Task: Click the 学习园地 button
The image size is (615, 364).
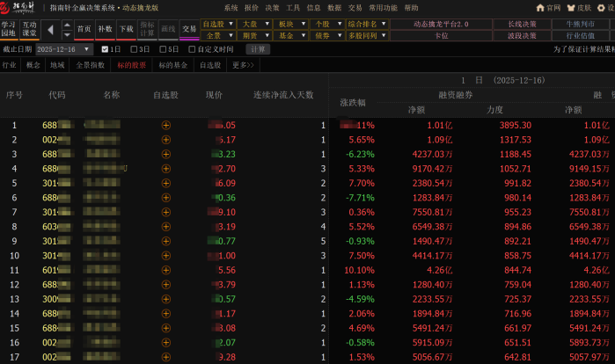Action: coord(9,29)
